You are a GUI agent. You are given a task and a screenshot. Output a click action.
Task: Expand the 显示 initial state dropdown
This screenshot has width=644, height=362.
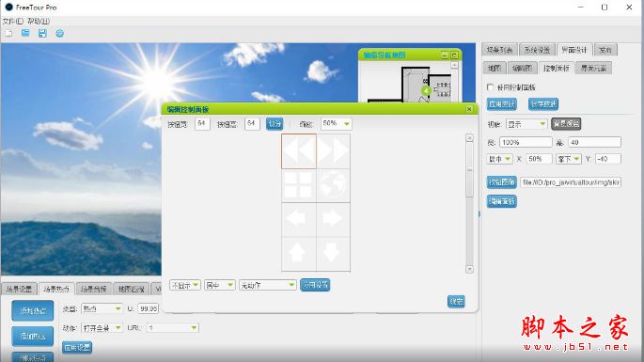[526, 124]
